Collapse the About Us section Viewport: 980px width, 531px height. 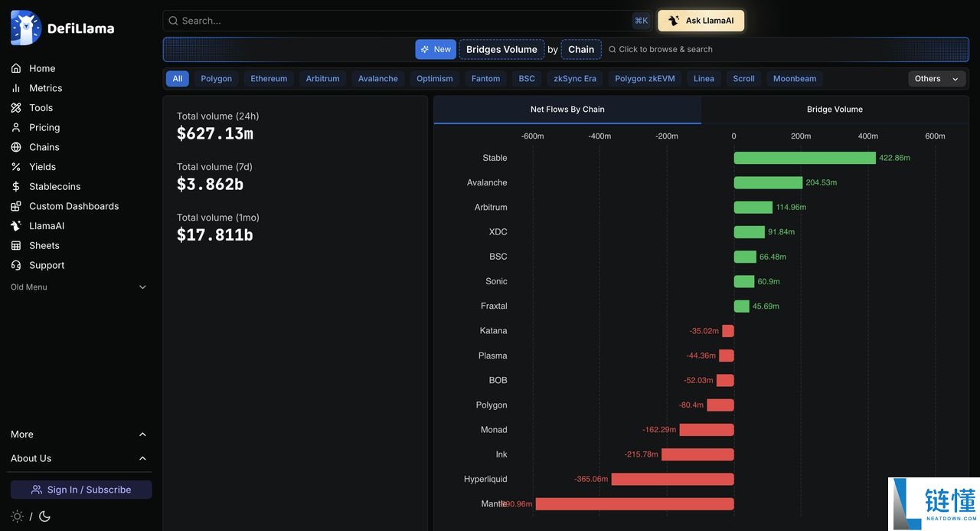pos(79,458)
